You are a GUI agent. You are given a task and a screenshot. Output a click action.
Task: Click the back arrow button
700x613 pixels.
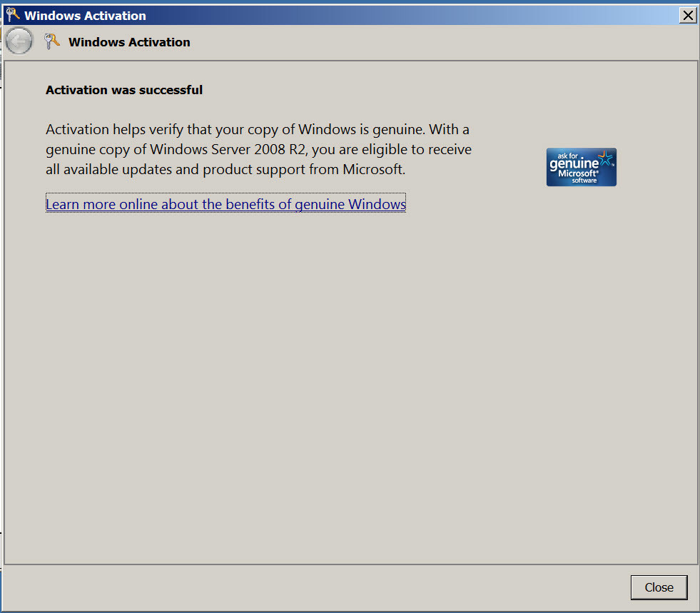pyautogui.click(x=19, y=41)
